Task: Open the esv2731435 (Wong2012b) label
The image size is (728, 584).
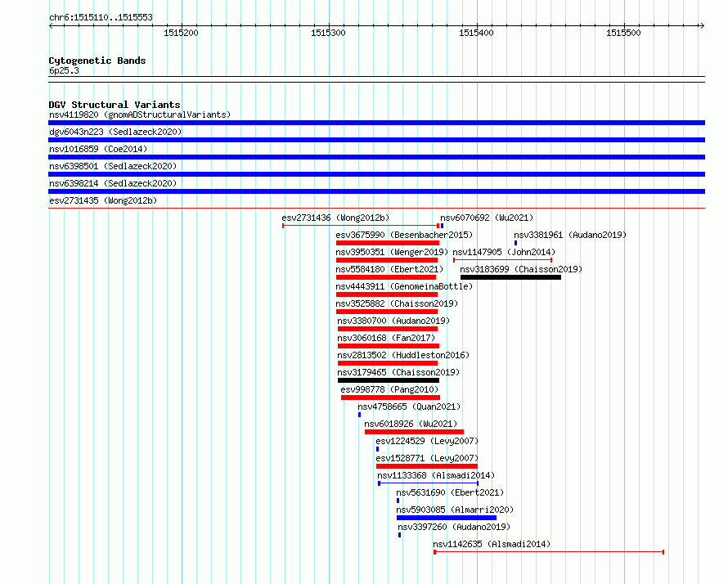Action: point(103,200)
